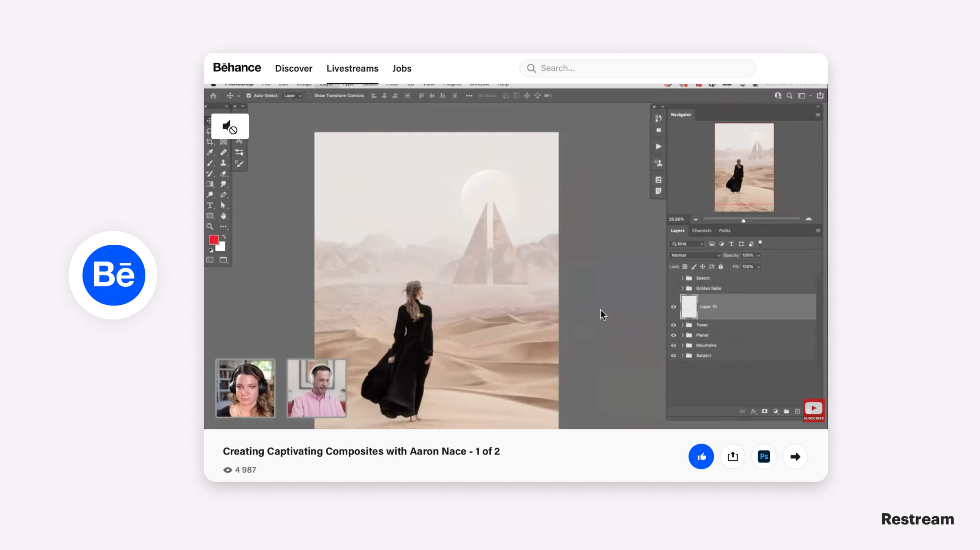Select the Crop tool
This screenshot has height=550, width=980.
[211, 142]
